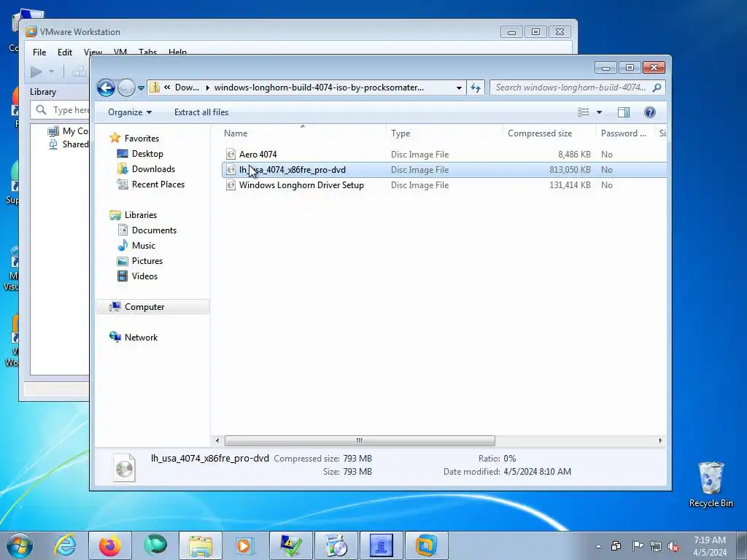Screen dimensions: 747x560
Task: Open Favorites in navigation pane
Action: click(142, 139)
